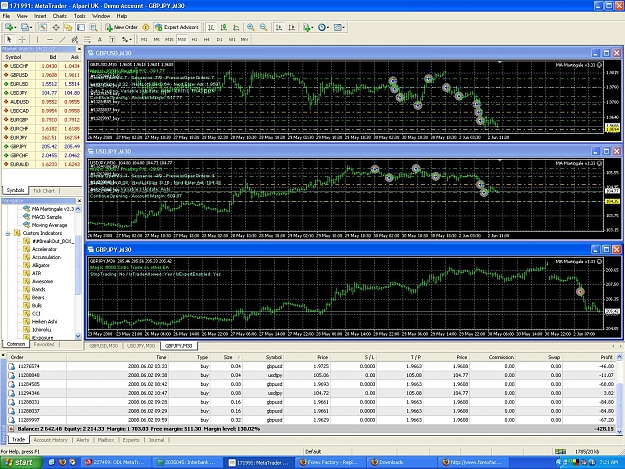Toggle the Expert Advisors button
Image resolution: width=625 pixels, height=469 pixels.
[x=177, y=27]
